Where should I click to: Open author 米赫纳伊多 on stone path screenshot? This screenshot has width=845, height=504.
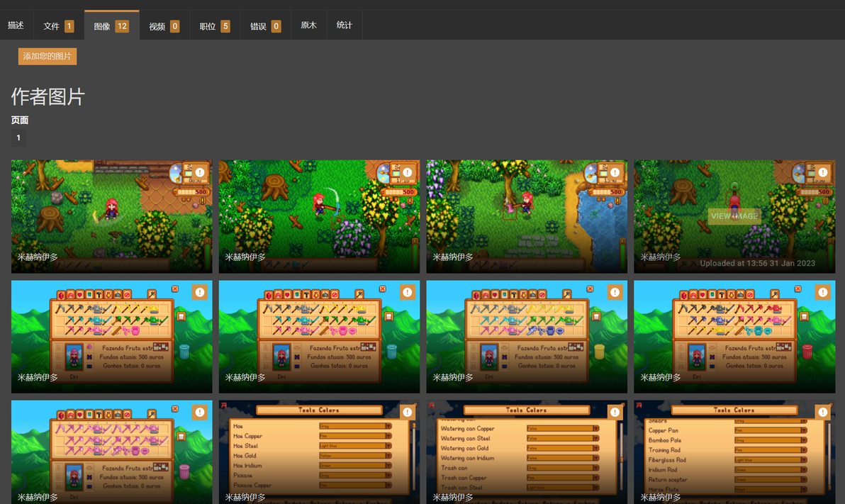click(38, 257)
